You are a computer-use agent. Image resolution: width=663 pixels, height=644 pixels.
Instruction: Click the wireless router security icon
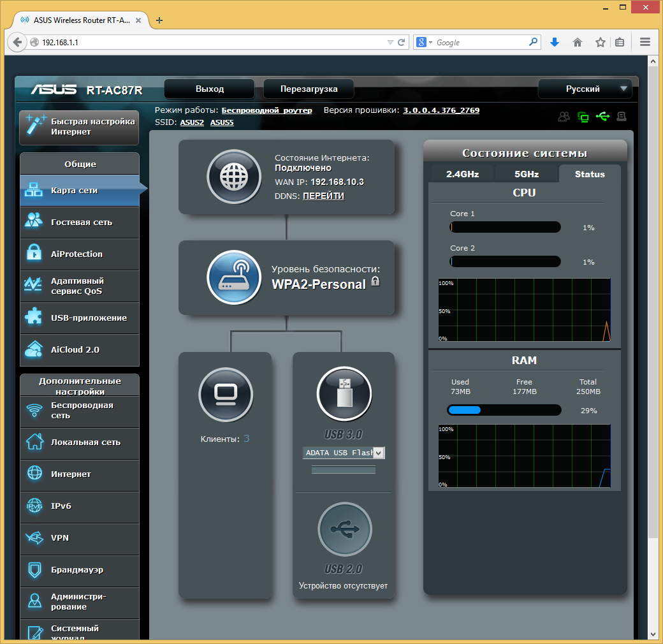coord(234,277)
